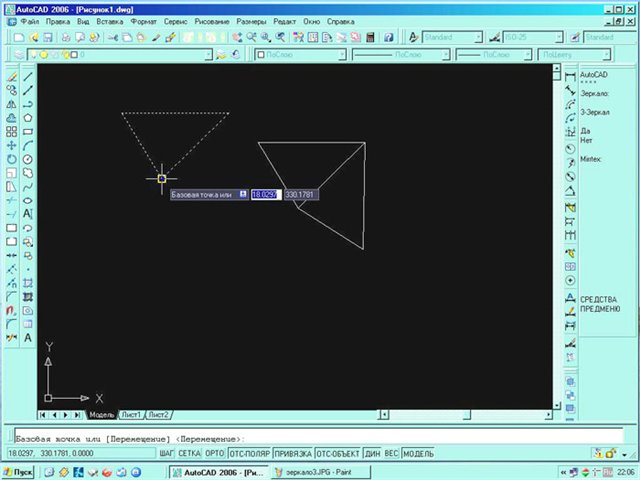640x480 pixels.
Task: Toggle ОРТО mode in status bar
Action: [215, 453]
